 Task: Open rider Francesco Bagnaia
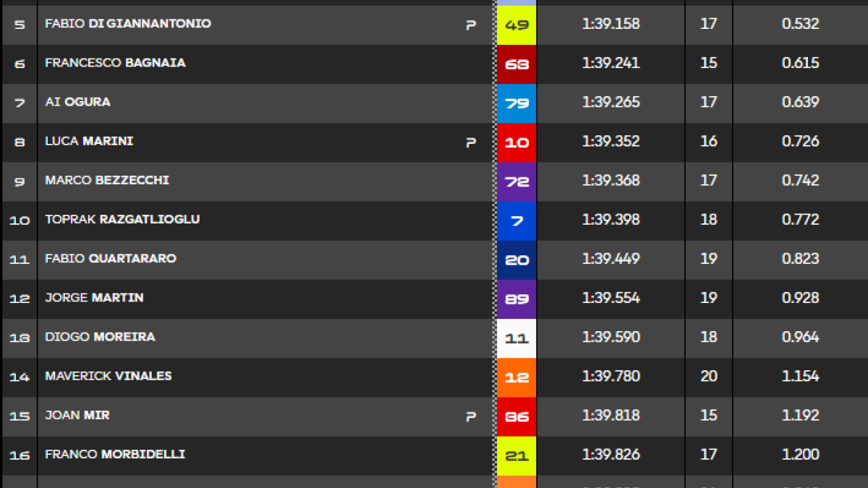click(115, 63)
